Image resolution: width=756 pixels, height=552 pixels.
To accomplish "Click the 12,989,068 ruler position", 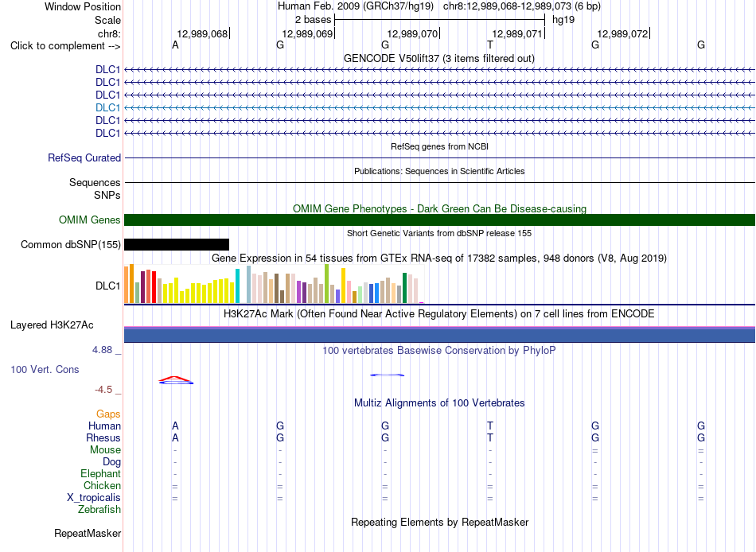I will click(x=202, y=33).
